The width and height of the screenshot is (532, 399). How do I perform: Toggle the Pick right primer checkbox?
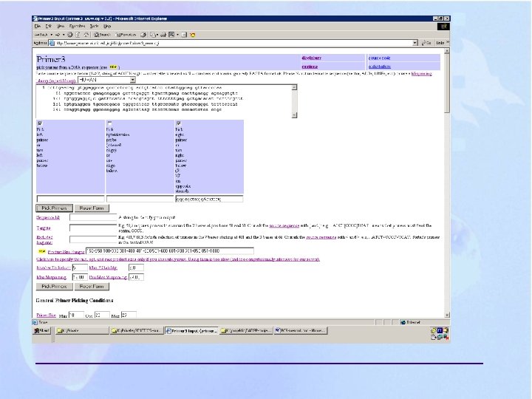[179, 123]
